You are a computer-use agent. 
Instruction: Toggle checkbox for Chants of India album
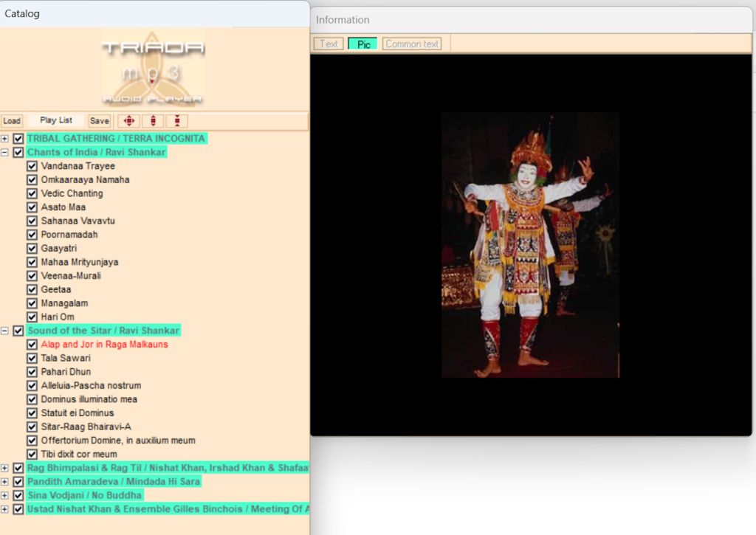click(x=18, y=152)
